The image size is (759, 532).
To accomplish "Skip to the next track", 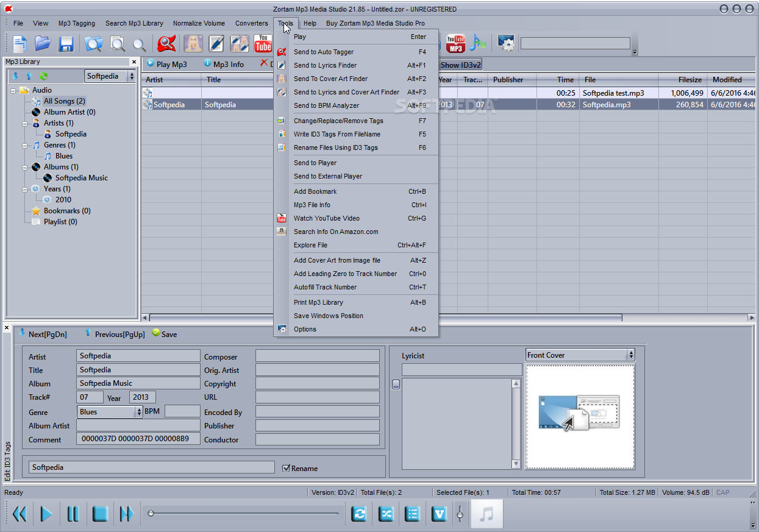I will 126,514.
